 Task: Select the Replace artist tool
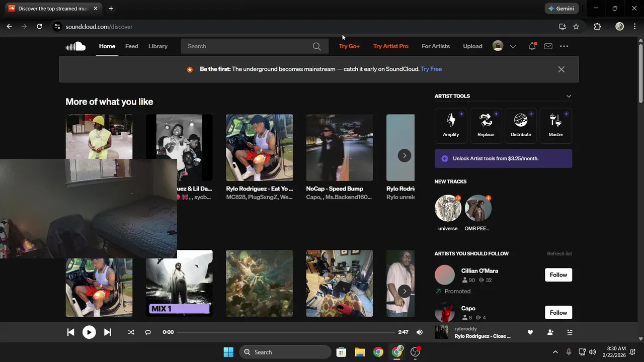click(x=486, y=125)
